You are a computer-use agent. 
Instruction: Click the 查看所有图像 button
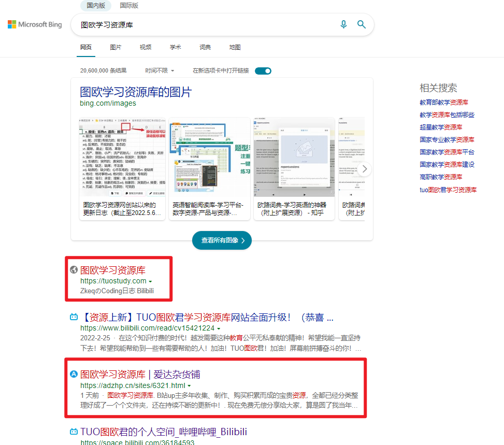[222, 240]
